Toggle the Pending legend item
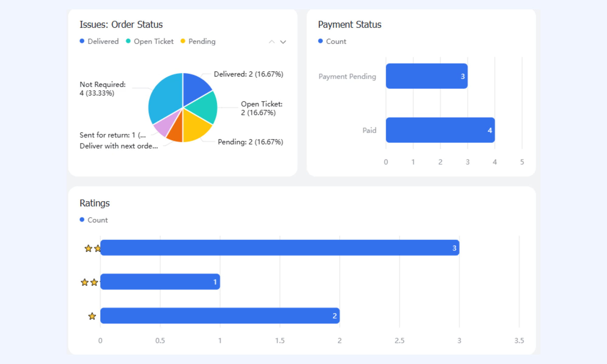The height and width of the screenshot is (364, 607). (x=198, y=41)
